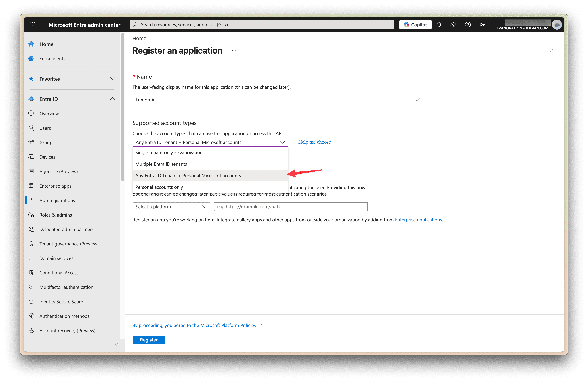Screen dimensions: 588x382
Task: Open the Help me choose link
Action: [314, 142]
